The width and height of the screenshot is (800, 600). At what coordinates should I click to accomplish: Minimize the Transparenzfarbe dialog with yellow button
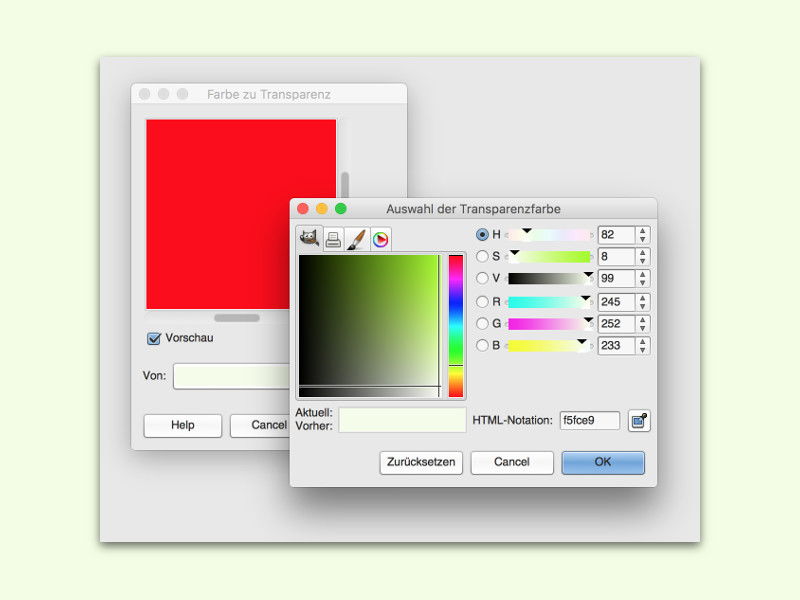click(321, 209)
